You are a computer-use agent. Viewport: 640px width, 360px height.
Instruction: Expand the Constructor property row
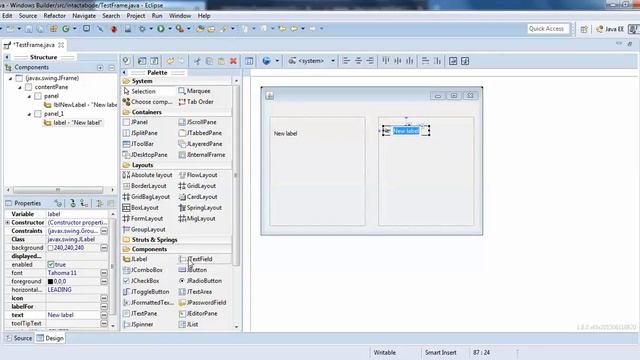click(7, 223)
